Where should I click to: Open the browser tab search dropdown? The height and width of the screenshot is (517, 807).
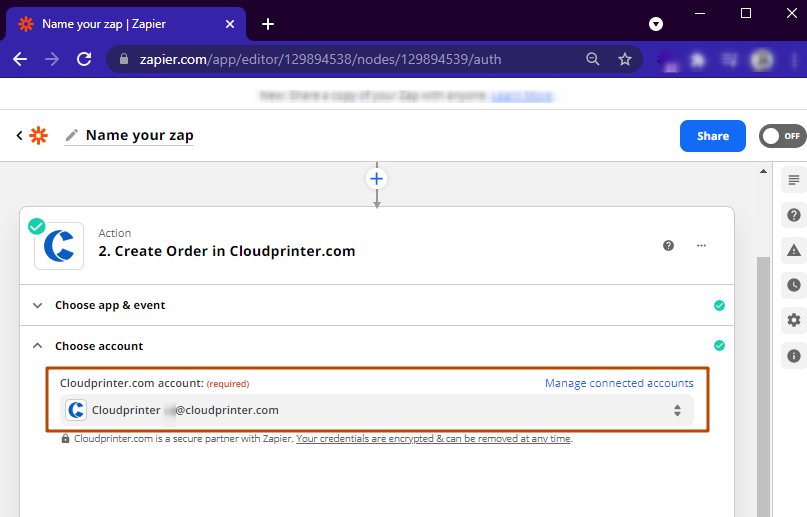[x=656, y=24]
